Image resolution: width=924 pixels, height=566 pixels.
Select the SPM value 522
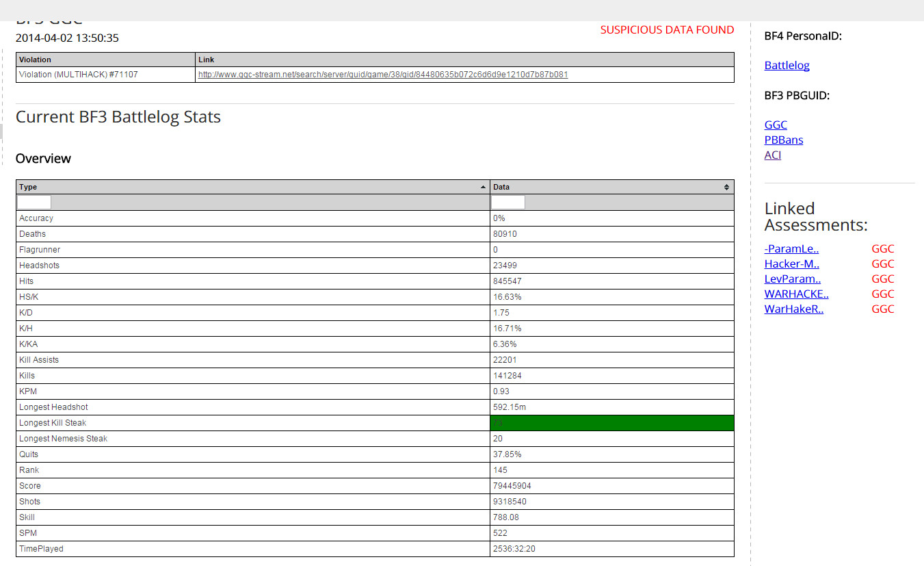500,533
